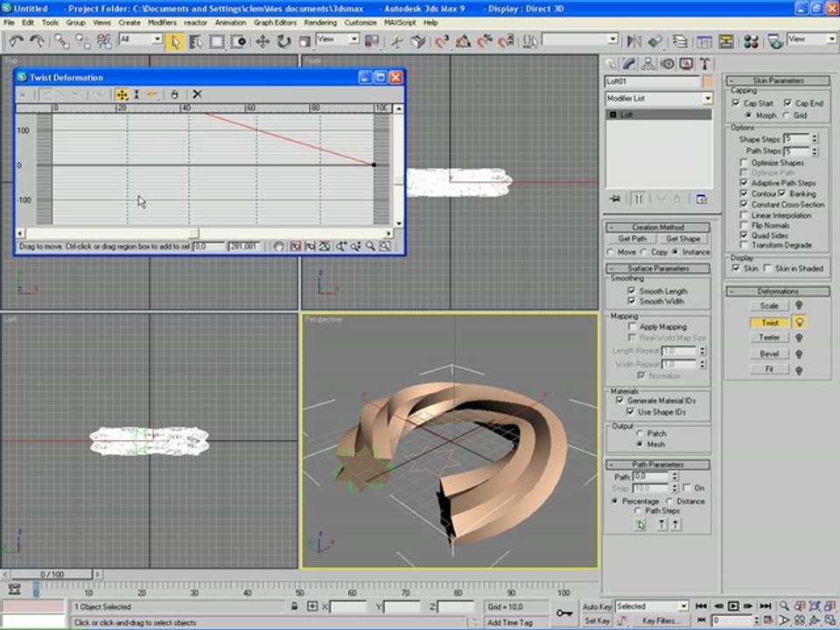Image resolution: width=840 pixels, height=630 pixels.
Task: Toggle the Cap End checkbox
Action: tap(787, 103)
